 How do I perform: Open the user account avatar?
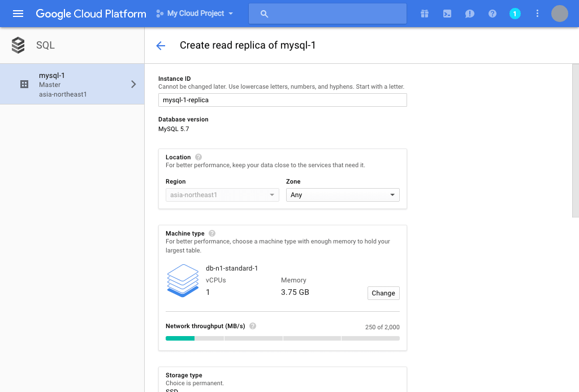[x=559, y=14]
